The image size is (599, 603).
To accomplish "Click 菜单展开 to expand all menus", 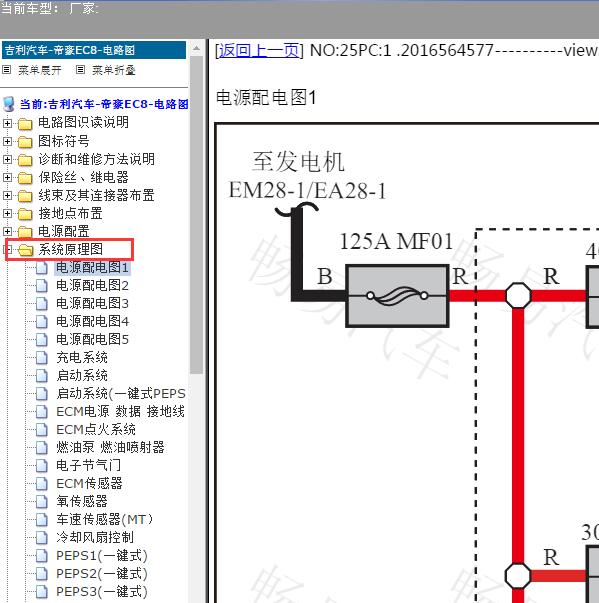I will (40, 70).
